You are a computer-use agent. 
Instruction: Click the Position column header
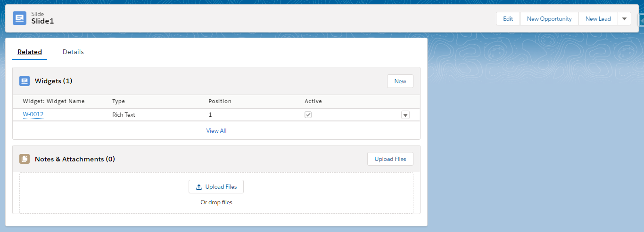pos(220,101)
